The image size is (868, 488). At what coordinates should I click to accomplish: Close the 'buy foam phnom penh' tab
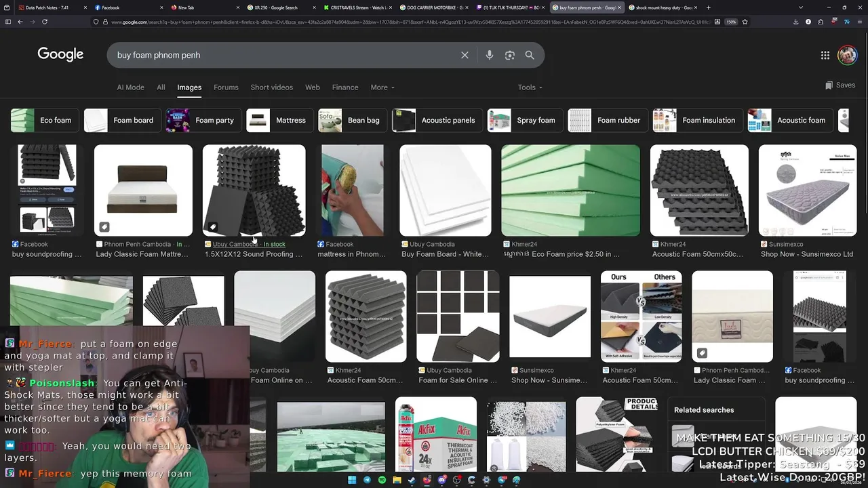click(x=619, y=7)
